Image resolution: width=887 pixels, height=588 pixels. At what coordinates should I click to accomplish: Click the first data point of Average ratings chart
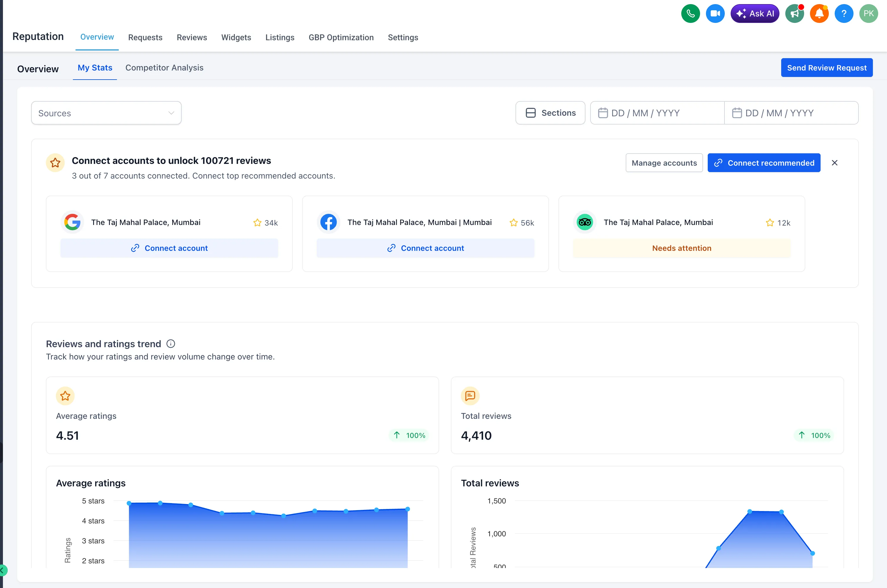pos(129,503)
